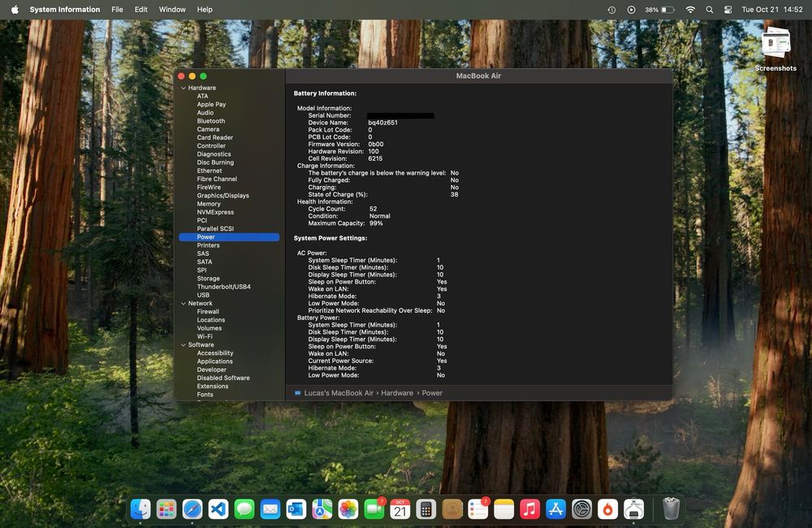Open FaceTime with the 7 badge
The width and height of the screenshot is (812, 528).
(374, 509)
